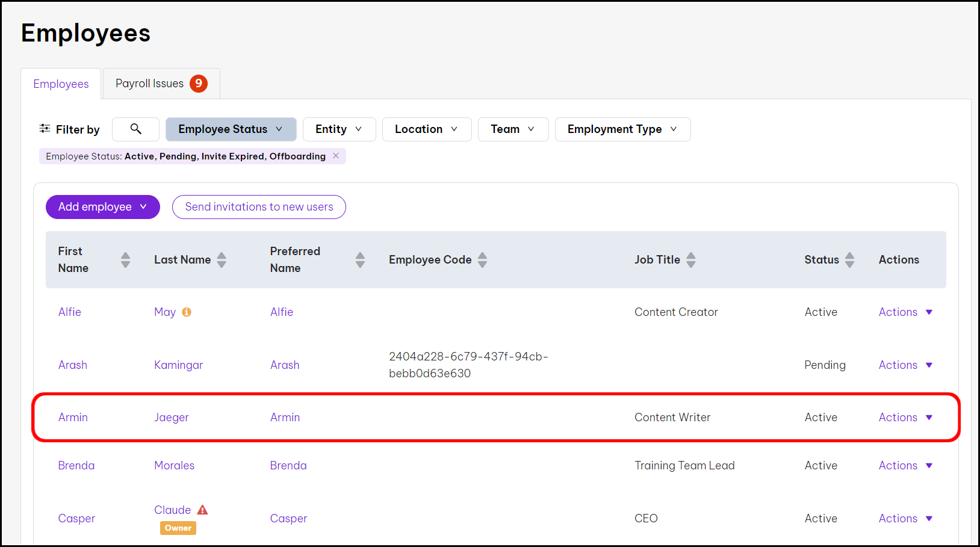Click Send invitations to new users
The height and width of the screenshot is (547, 980).
[x=259, y=207]
